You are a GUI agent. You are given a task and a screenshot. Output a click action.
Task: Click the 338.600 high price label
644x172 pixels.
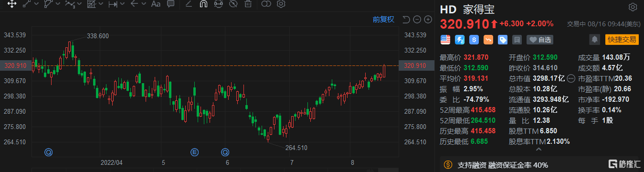point(97,36)
